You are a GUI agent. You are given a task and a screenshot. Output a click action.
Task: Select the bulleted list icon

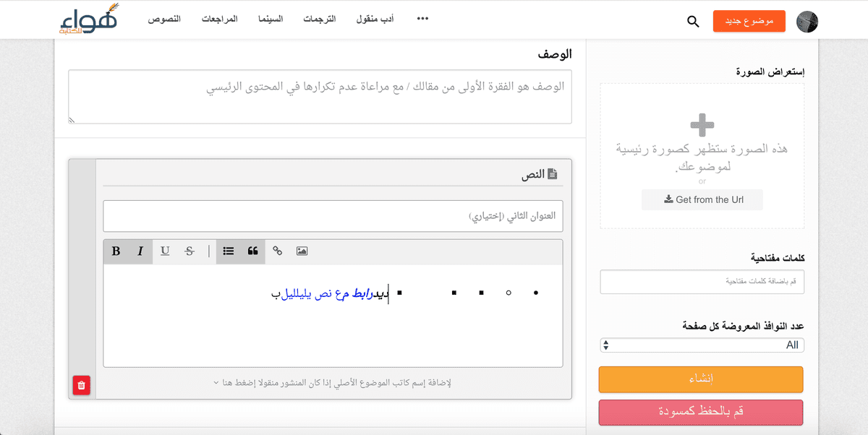click(x=229, y=251)
